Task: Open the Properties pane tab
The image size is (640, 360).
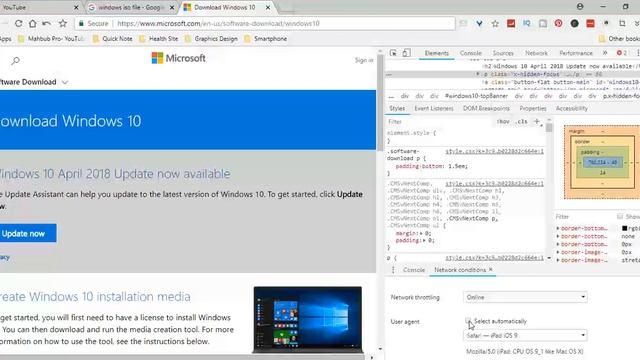Action: pos(533,108)
